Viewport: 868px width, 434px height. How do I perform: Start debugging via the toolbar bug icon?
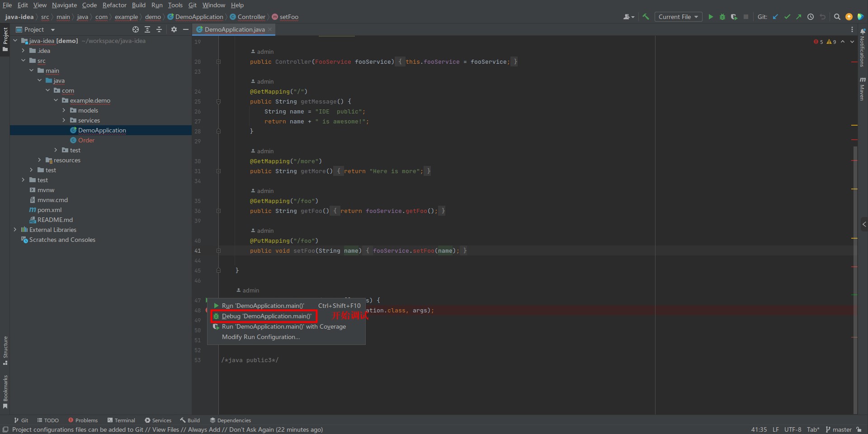722,17
